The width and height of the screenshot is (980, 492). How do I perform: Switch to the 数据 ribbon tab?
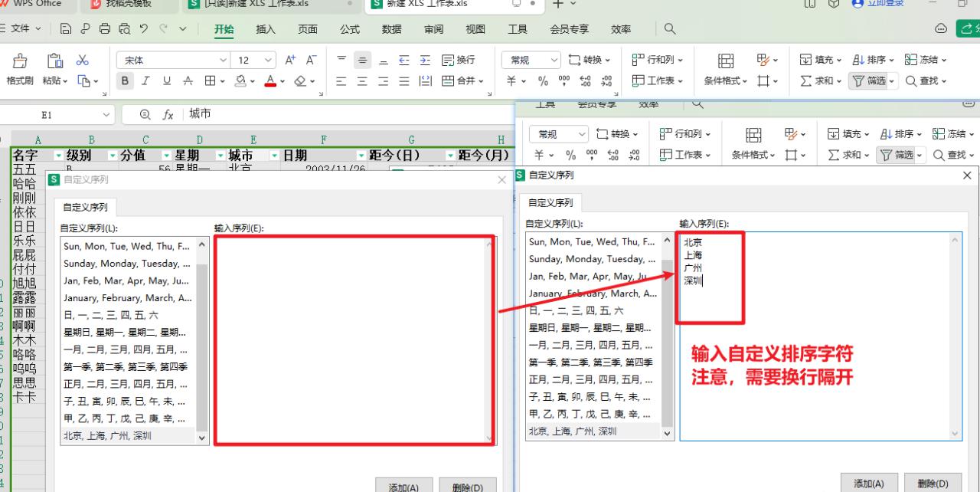[391, 29]
